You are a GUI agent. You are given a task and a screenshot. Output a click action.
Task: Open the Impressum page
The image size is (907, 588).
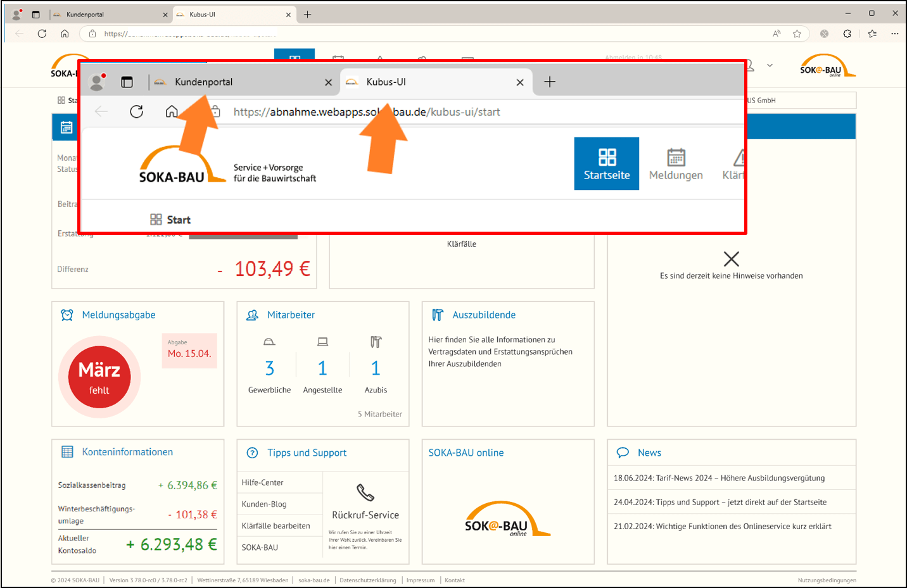click(x=421, y=580)
